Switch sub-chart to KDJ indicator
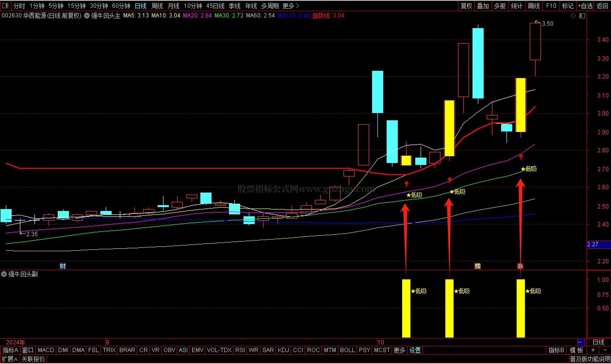The height and width of the screenshot is (364, 611). 284,350
